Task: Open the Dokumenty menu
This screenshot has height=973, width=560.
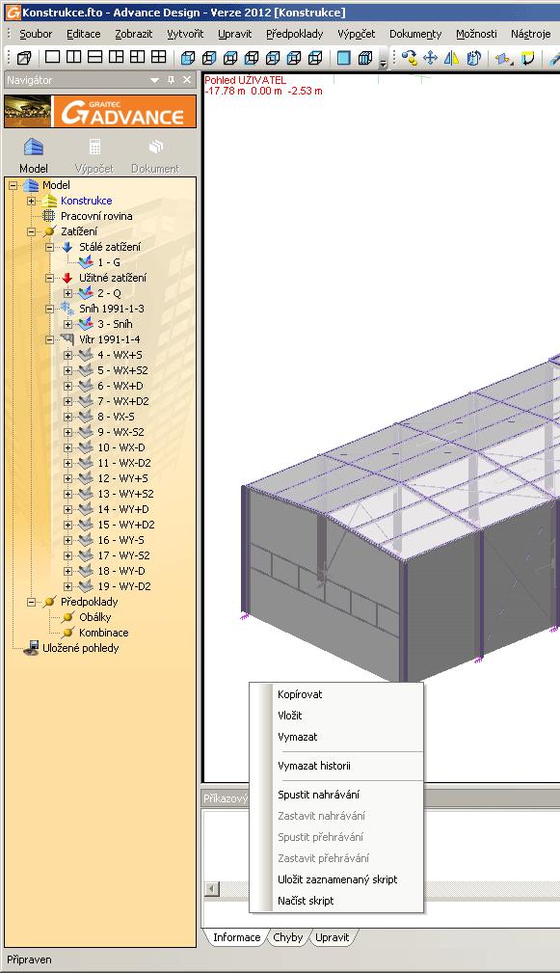Action: [415, 34]
